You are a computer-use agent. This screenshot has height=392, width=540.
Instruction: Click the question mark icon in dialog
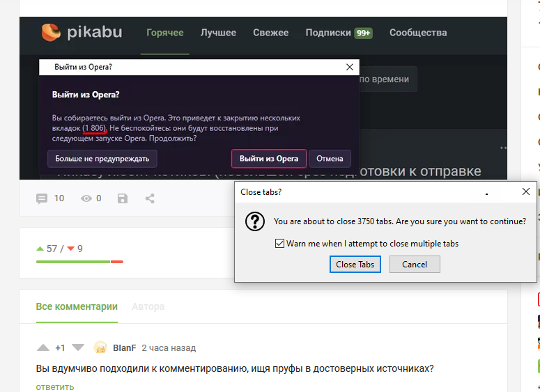coord(255,221)
